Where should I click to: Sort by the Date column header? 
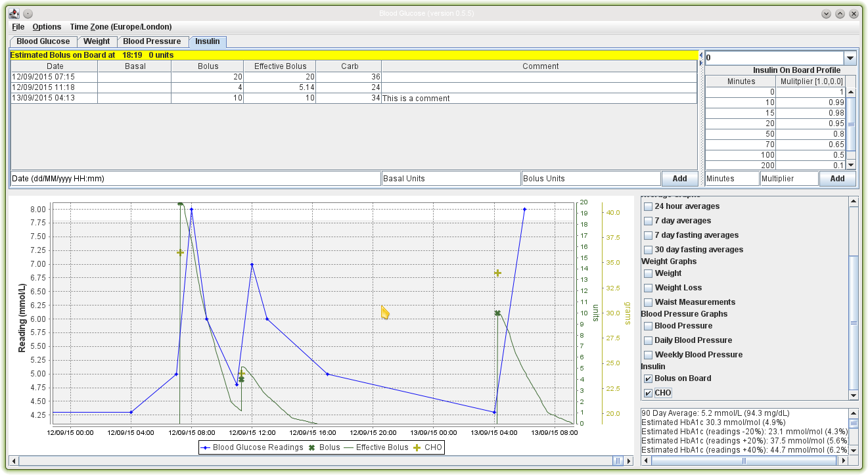[x=55, y=66]
